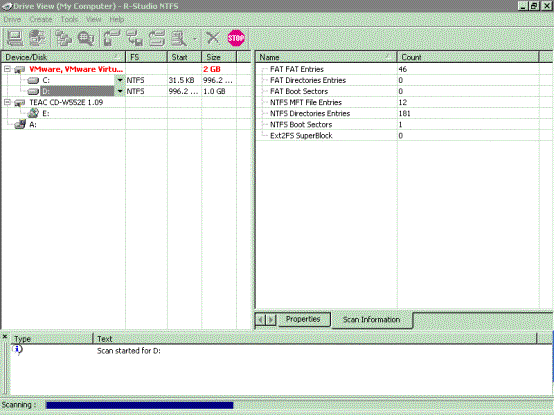Click the toolbar icon left of the small arrow
Image resolution: width=554 pixels, height=415 pixels.
[179, 38]
